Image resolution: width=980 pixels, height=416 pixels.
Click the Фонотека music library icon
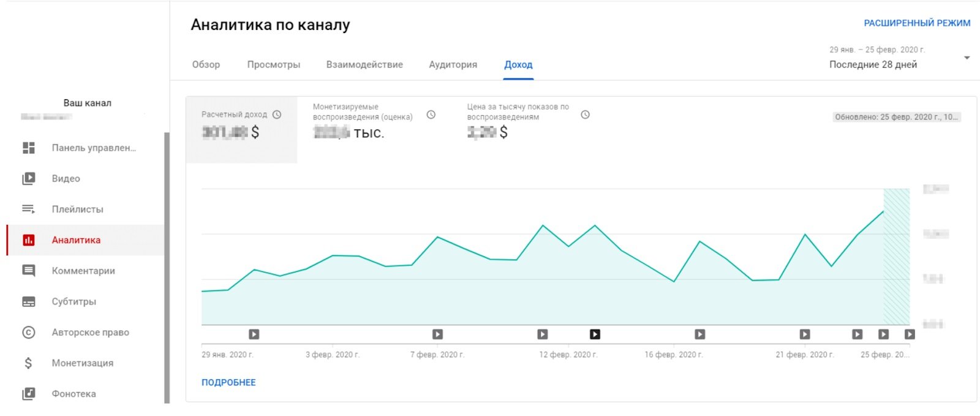point(29,393)
